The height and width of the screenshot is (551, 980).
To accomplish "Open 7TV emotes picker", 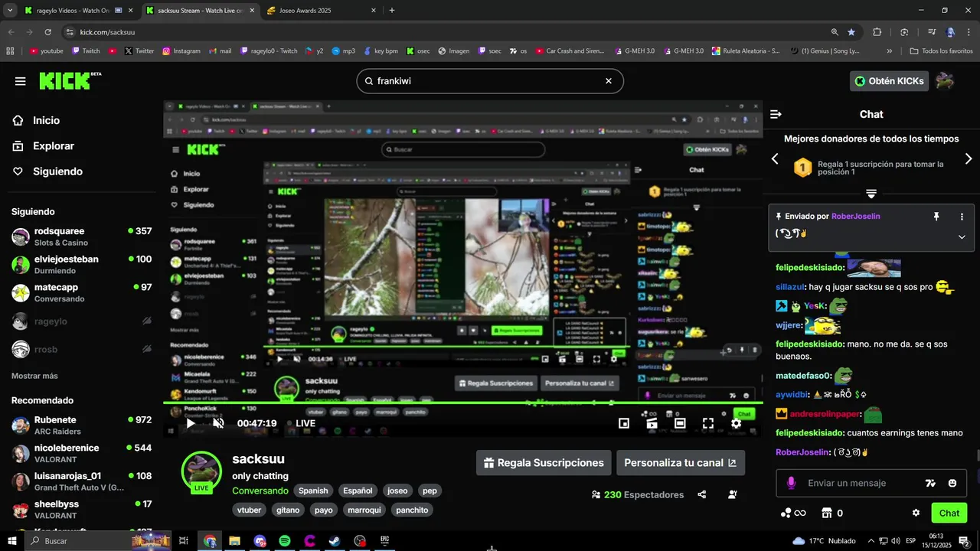I will coord(930,484).
